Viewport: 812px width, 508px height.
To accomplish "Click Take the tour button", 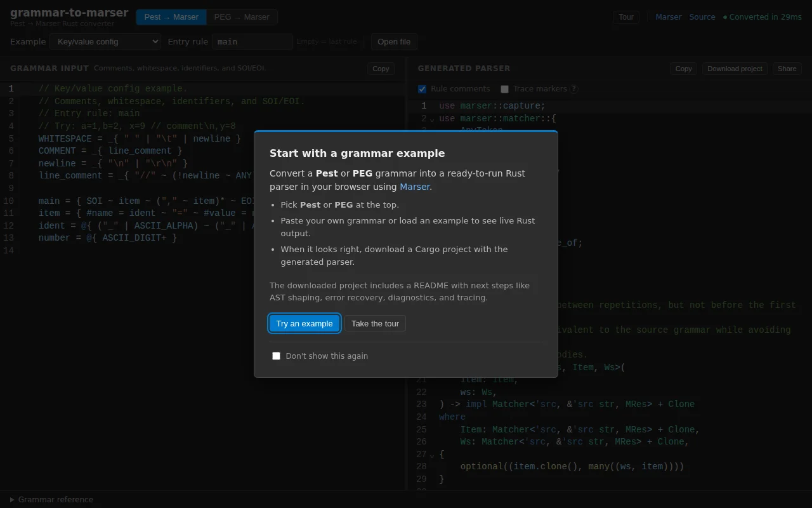I will (x=375, y=323).
